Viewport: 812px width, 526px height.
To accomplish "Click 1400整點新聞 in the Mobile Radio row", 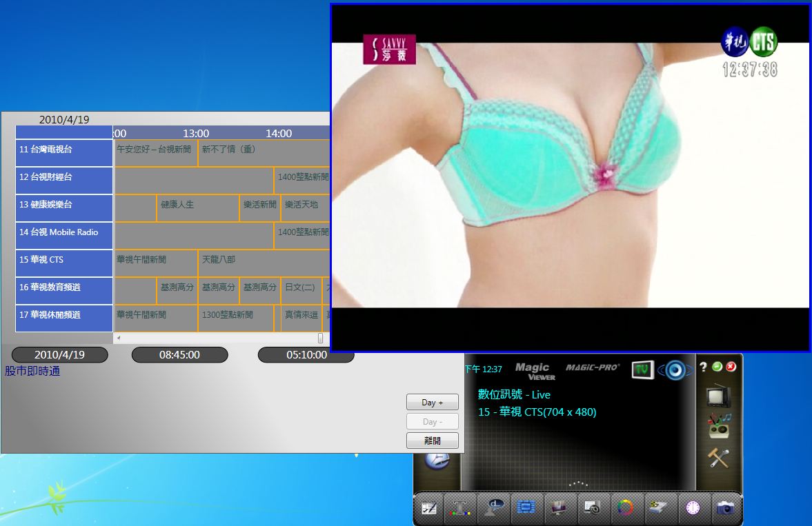I will (302, 236).
